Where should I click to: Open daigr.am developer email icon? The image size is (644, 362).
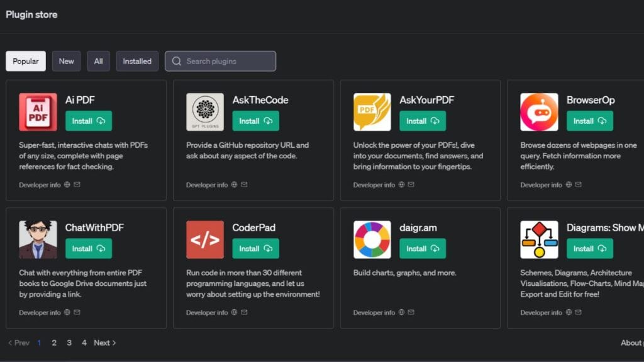click(x=411, y=312)
